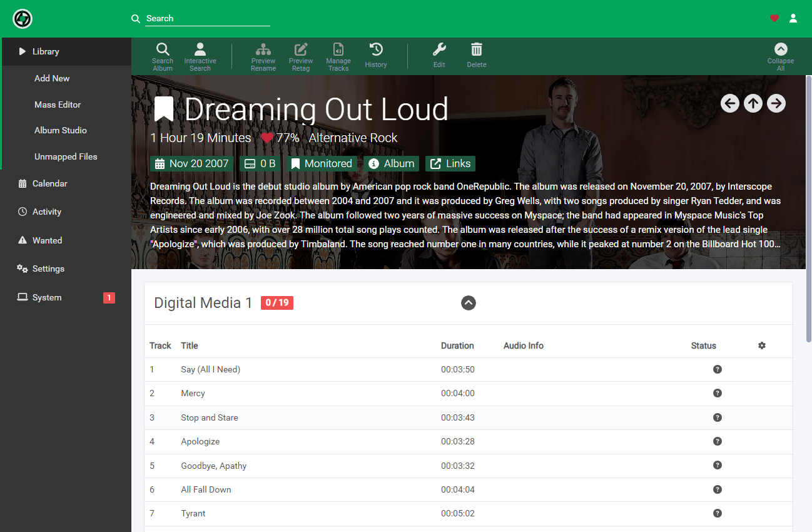
Task: Click the Alternative Rock genre text
Action: (x=353, y=138)
